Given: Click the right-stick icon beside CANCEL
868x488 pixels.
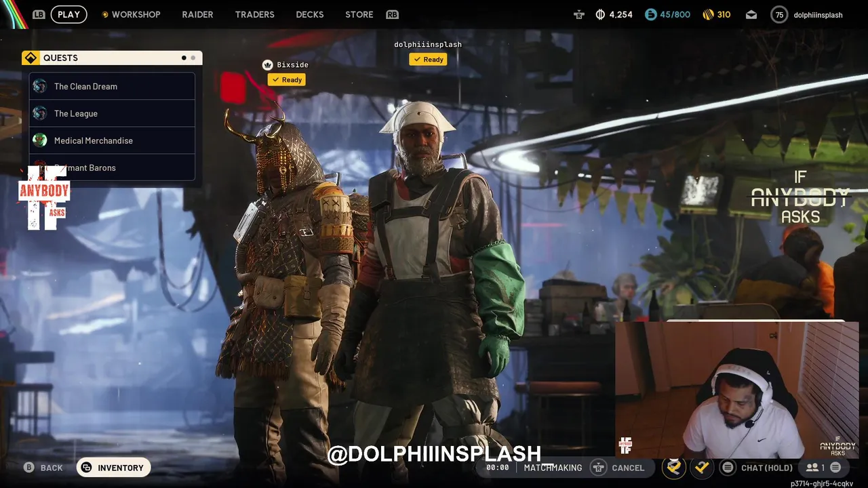Looking at the screenshot, I should 598,468.
